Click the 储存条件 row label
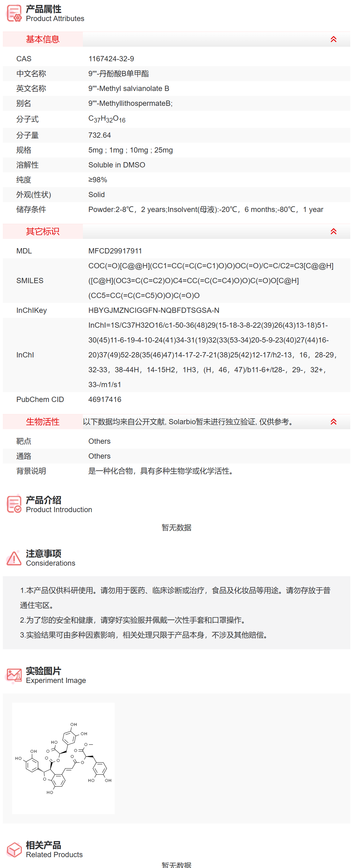Image resolution: width=358 pixels, height=868 pixels. pyautogui.click(x=31, y=209)
